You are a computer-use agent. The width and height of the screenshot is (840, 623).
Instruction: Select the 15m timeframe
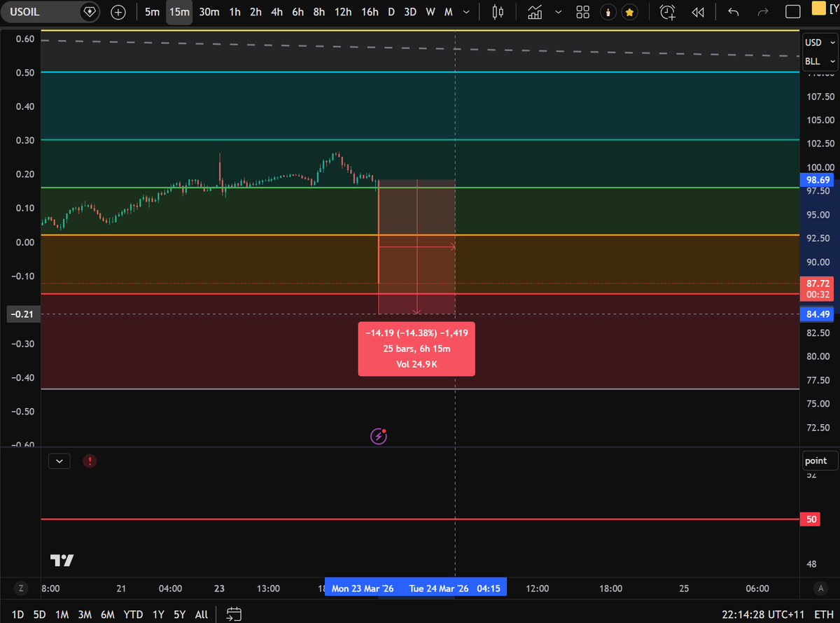coord(179,12)
